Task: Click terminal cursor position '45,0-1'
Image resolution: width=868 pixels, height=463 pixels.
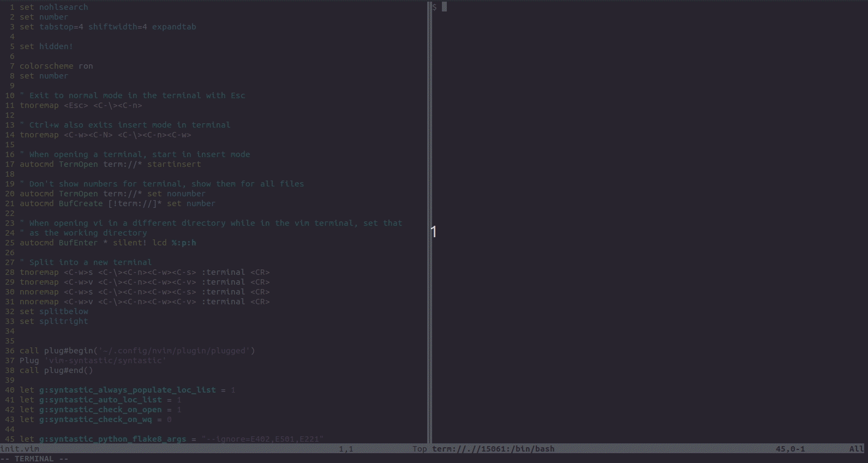Action: pos(791,449)
